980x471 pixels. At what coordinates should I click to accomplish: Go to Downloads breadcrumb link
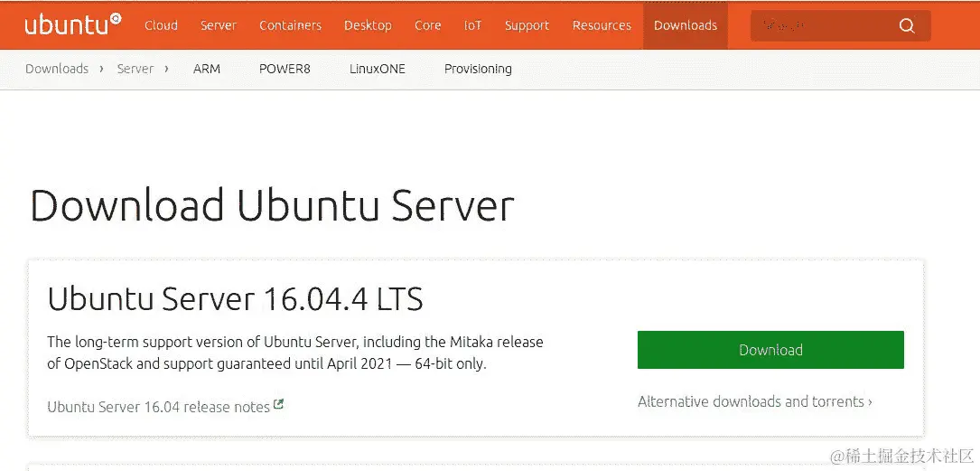(x=57, y=69)
